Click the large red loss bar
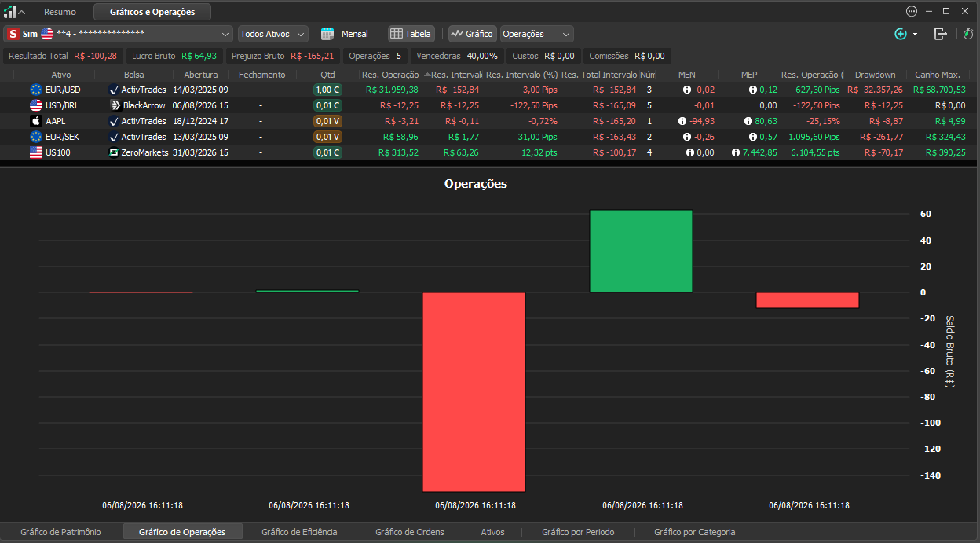The height and width of the screenshot is (543, 980). click(x=474, y=392)
